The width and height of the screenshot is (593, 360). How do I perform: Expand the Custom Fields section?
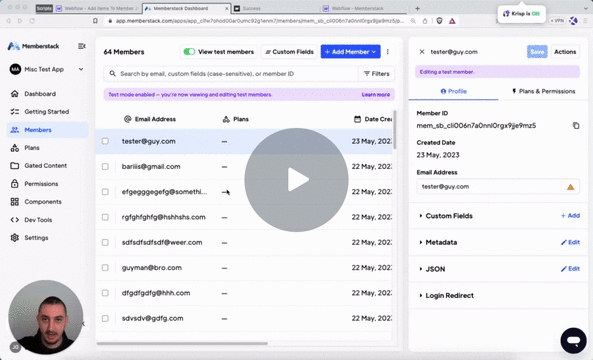pos(446,216)
